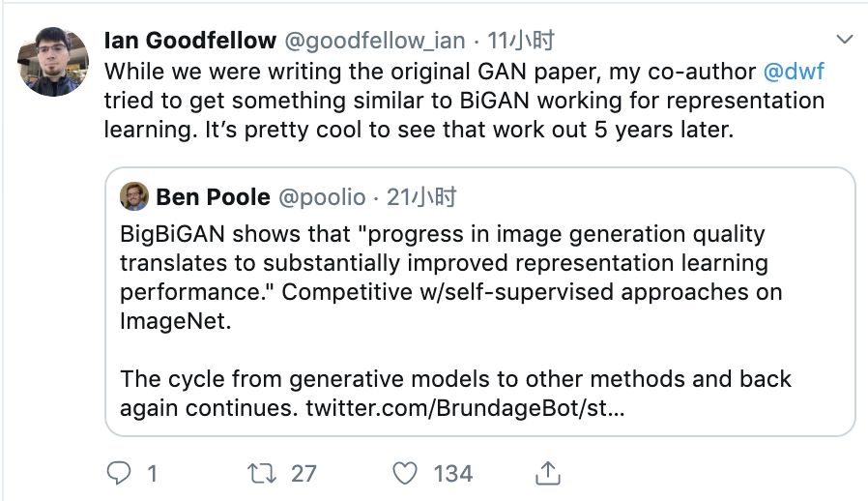
Task: Click the like count 134
Action: [452, 473]
